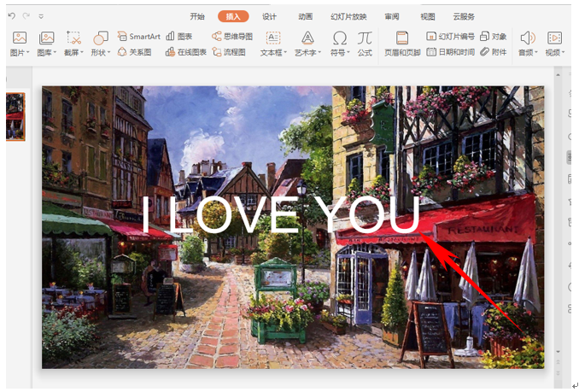Open the 视图 tab

pos(428,16)
